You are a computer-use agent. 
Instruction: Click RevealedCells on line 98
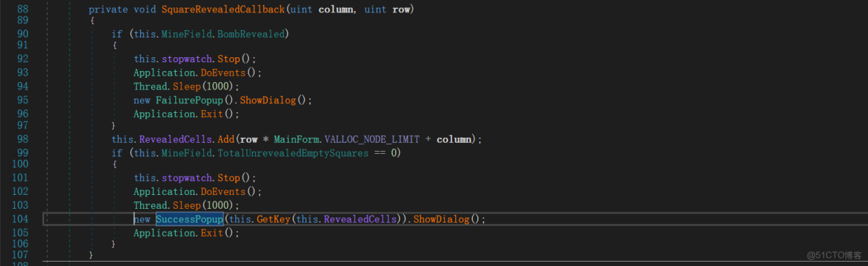click(x=175, y=139)
